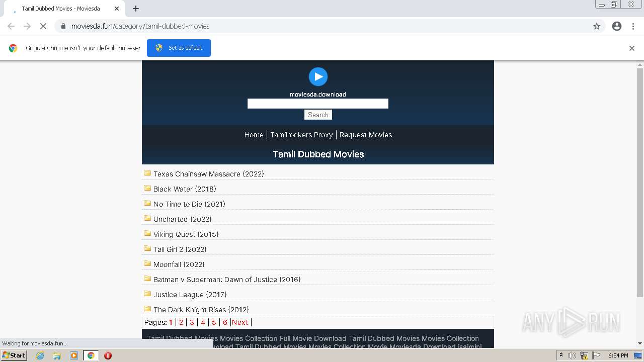
Task: Open Internet Explorer from the taskbar
Action: (x=40, y=355)
